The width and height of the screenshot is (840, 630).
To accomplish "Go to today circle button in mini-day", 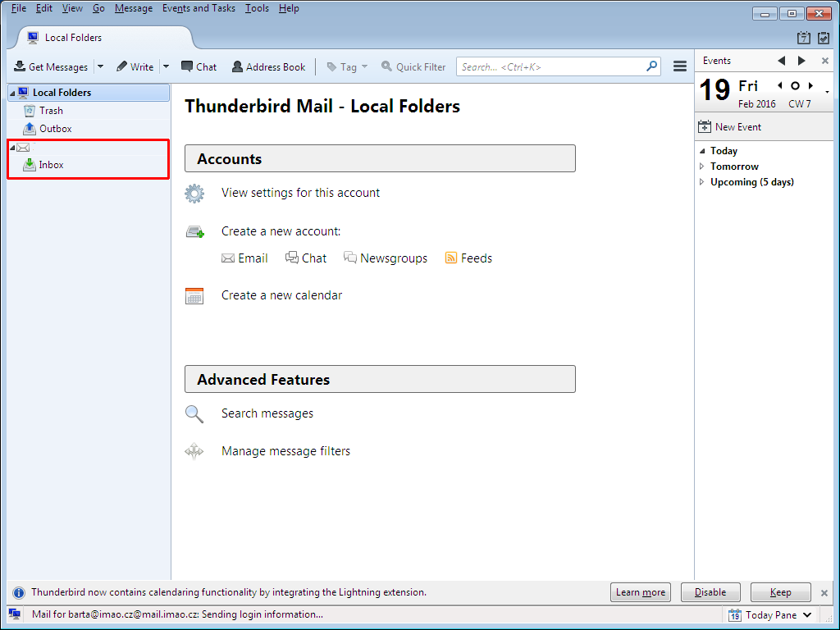I will (796, 85).
